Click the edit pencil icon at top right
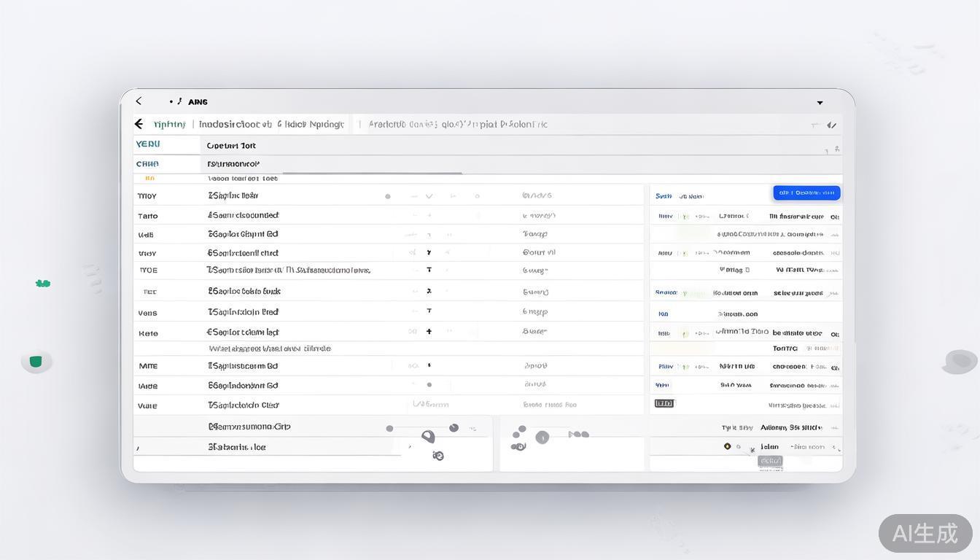Image resolution: width=980 pixels, height=560 pixels. point(831,125)
